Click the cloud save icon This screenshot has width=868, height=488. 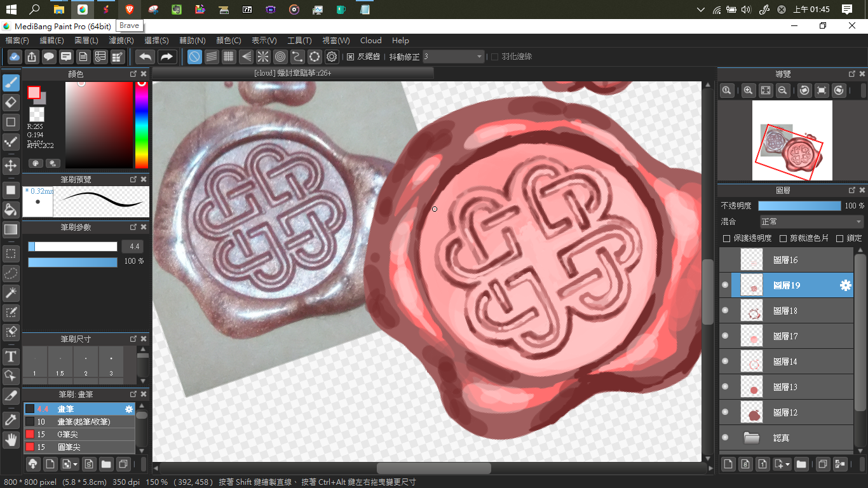(x=15, y=57)
